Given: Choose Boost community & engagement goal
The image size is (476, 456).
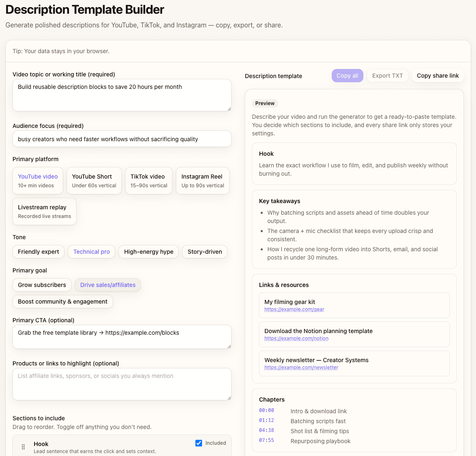Looking at the screenshot, I should point(62,302).
